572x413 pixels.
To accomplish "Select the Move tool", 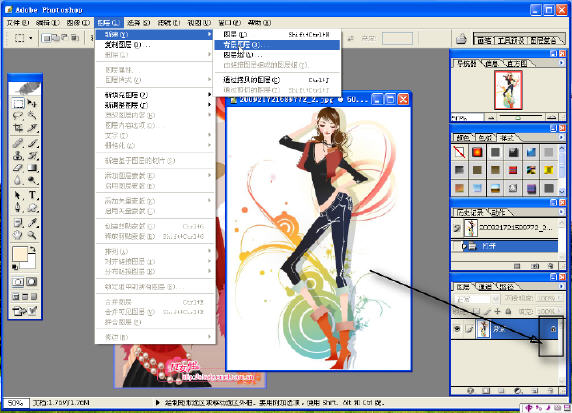I will [32, 104].
